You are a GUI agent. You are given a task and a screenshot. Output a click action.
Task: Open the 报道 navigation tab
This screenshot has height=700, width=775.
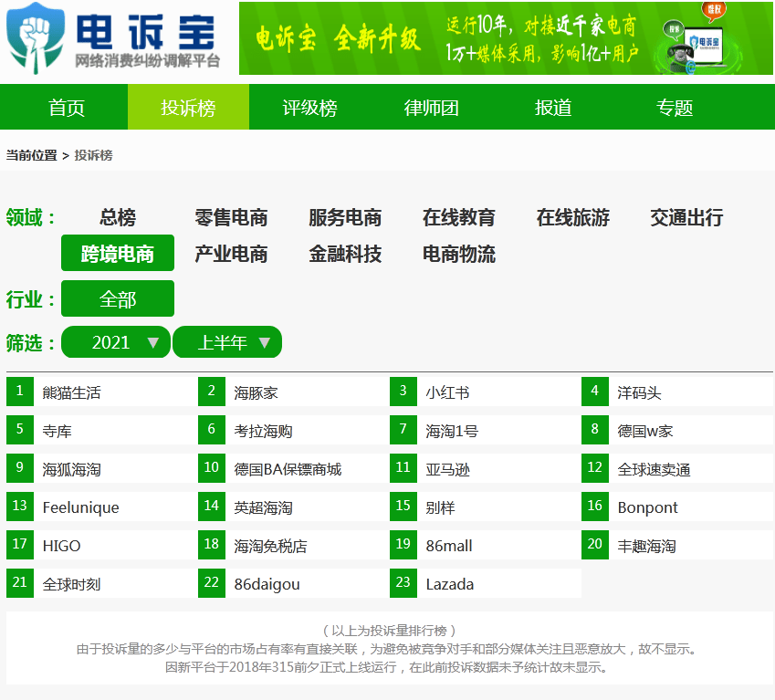coord(553,107)
